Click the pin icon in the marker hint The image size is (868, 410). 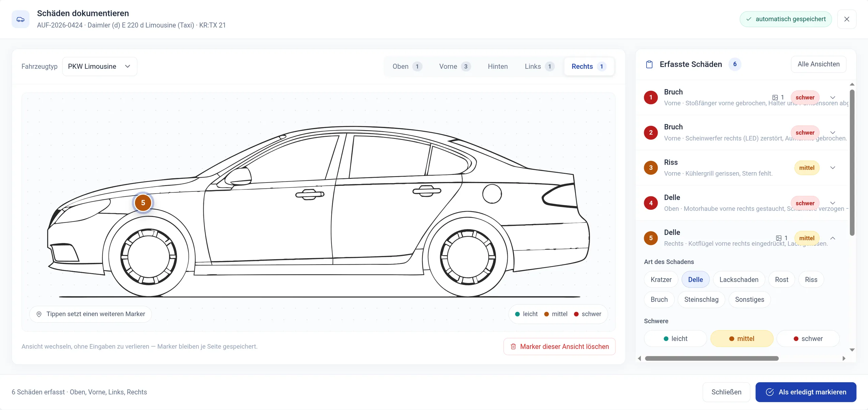(x=39, y=314)
